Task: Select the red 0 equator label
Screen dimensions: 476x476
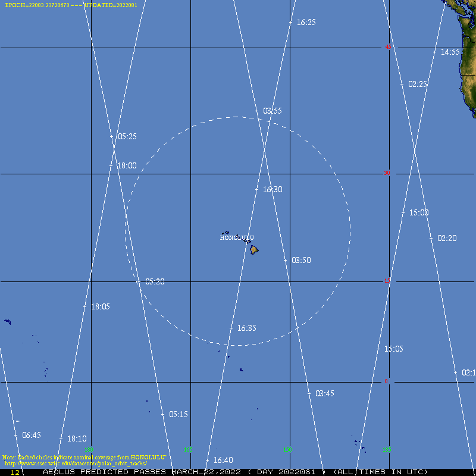Action: coord(386,381)
